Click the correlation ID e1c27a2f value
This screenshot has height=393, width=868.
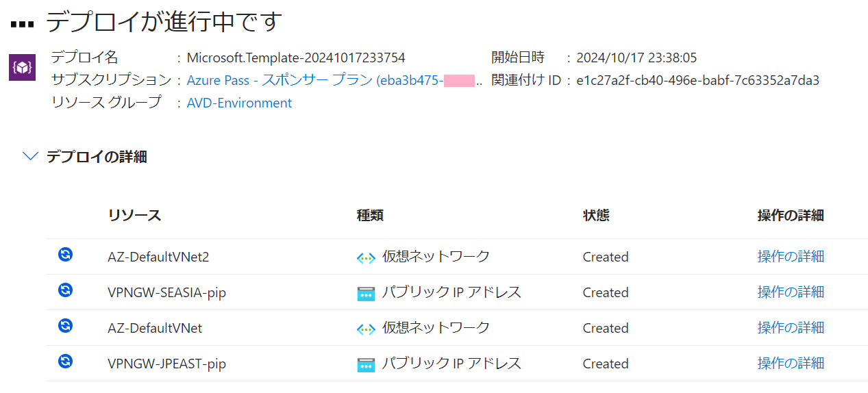click(x=697, y=80)
